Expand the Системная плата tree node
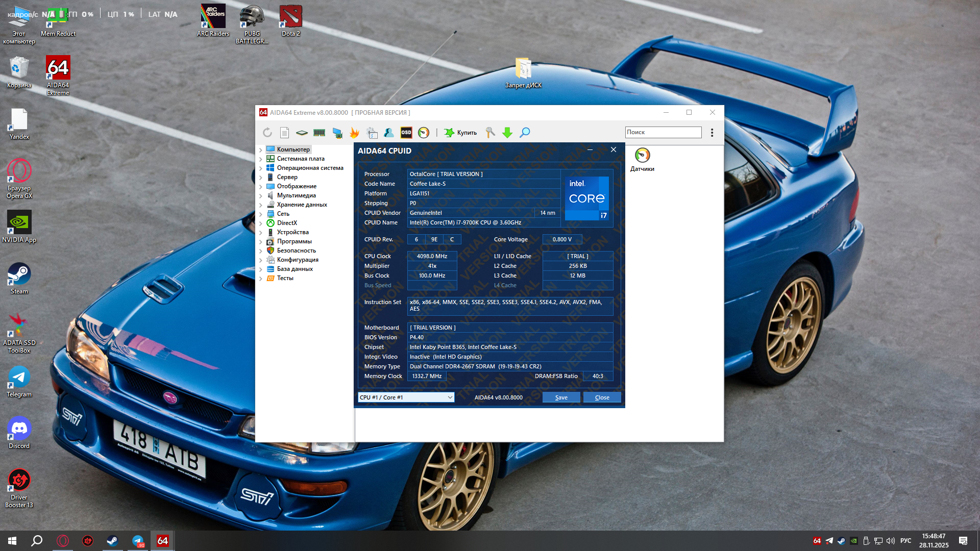Screen dimensions: 980x551 tap(261, 159)
